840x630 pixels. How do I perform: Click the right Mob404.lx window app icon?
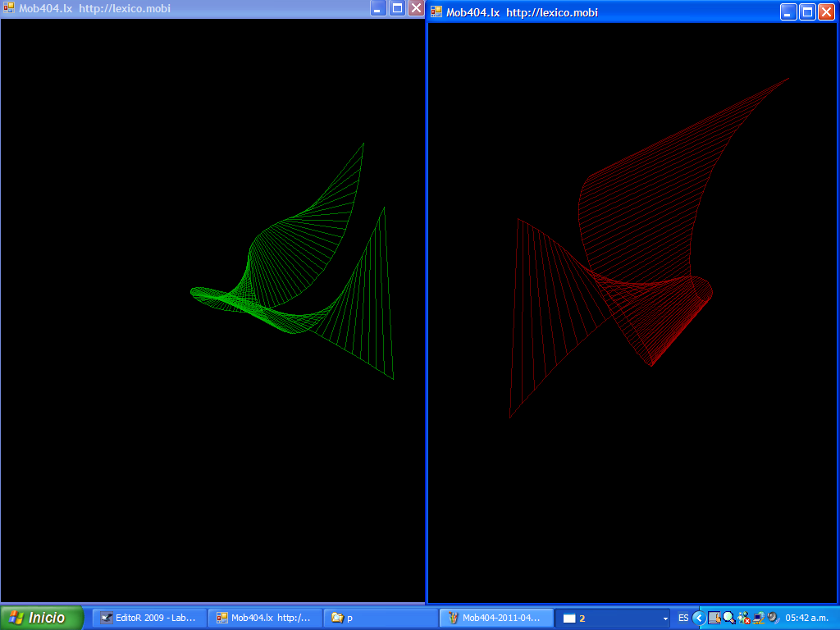pyautogui.click(x=436, y=12)
